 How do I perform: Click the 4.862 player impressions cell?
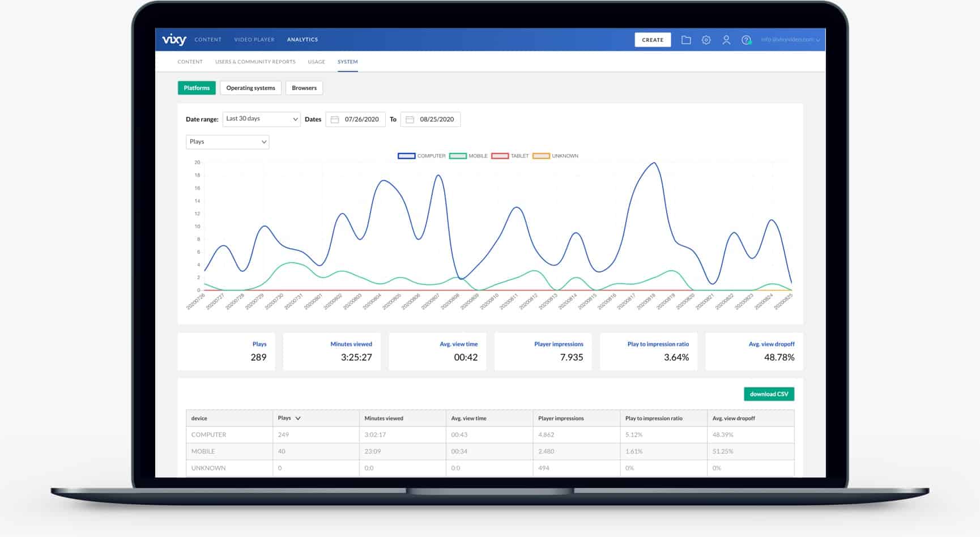pos(577,434)
